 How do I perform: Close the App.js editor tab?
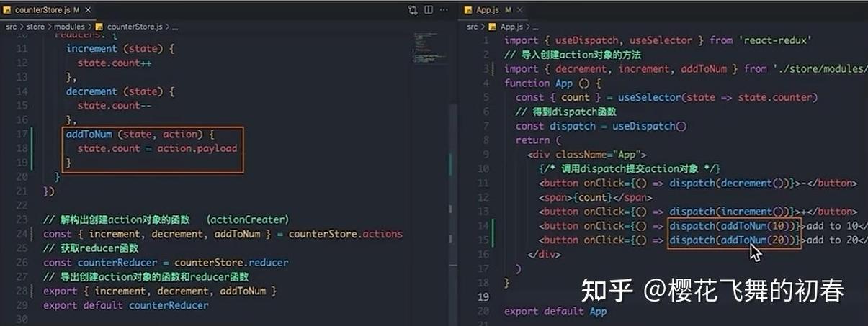520,10
